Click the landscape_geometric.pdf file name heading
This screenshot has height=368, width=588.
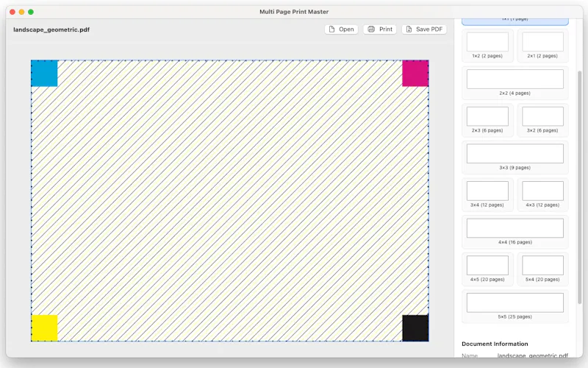tap(51, 29)
